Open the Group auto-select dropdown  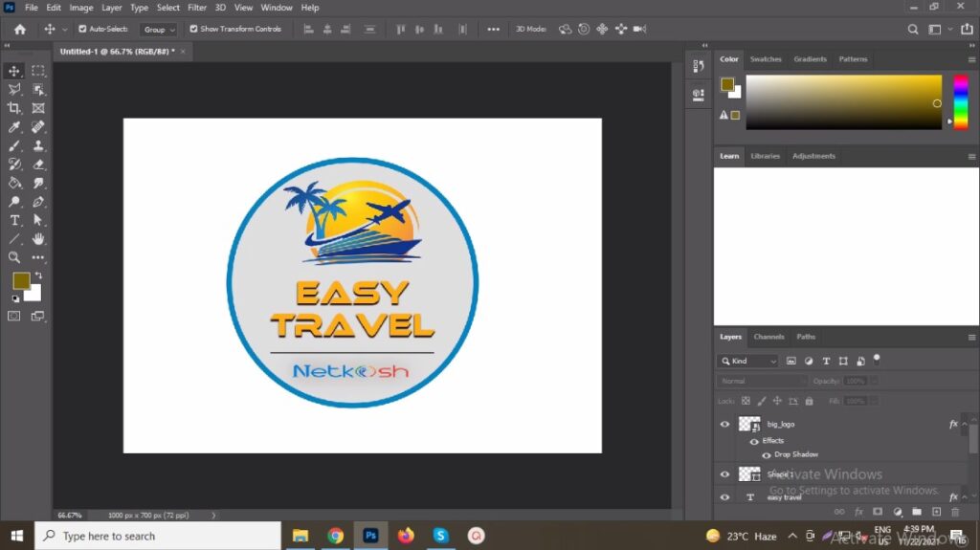pyautogui.click(x=159, y=30)
